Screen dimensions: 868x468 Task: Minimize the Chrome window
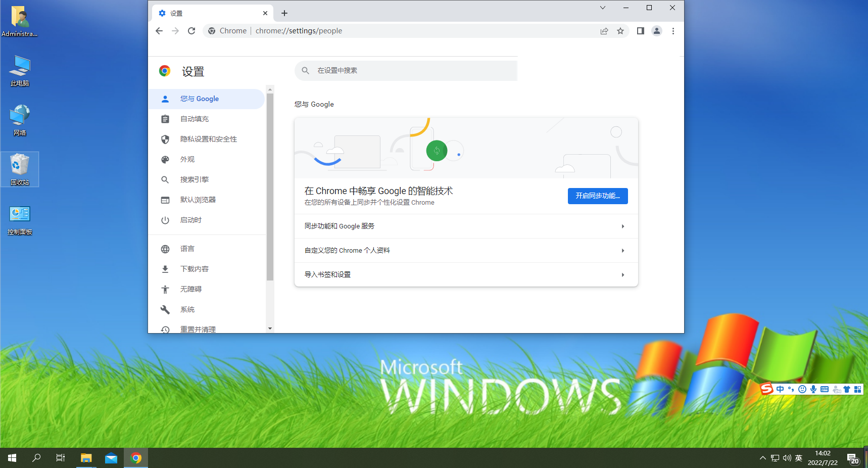(626, 8)
